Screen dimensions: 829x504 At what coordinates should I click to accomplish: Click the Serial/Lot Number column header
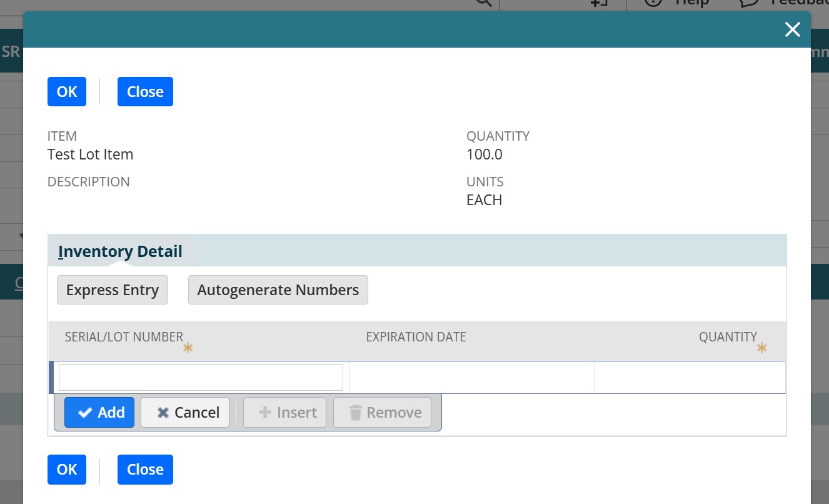coord(124,337)
